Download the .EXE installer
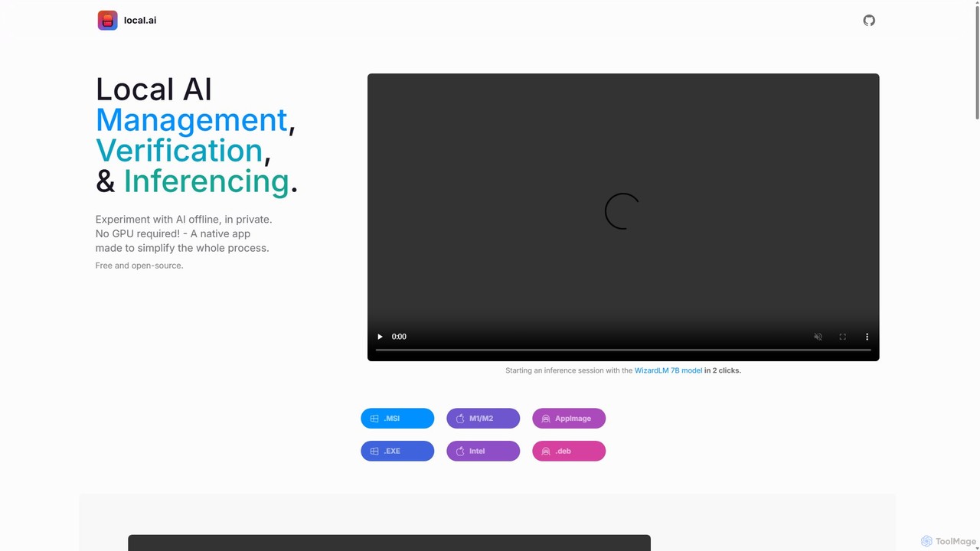Image resolution: width=980 pixels, height=551 pixels. click(397, 452)
